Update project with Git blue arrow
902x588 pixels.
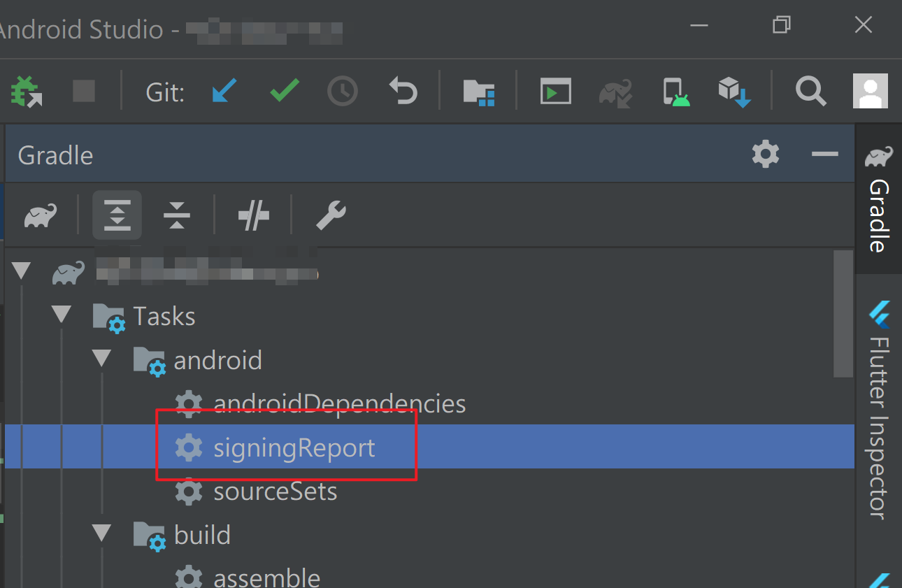click(x=224, y=91)
